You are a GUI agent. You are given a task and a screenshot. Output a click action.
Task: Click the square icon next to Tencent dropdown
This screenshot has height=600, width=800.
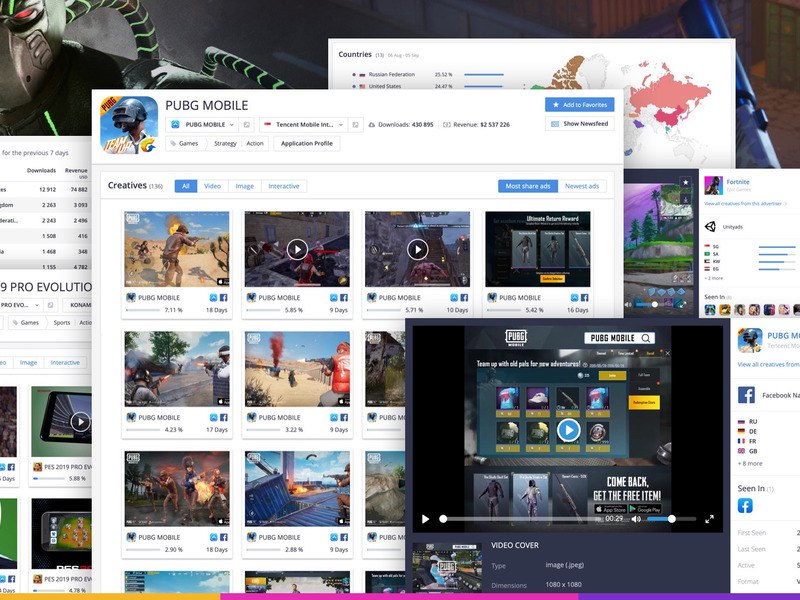[x=356, y=124]
